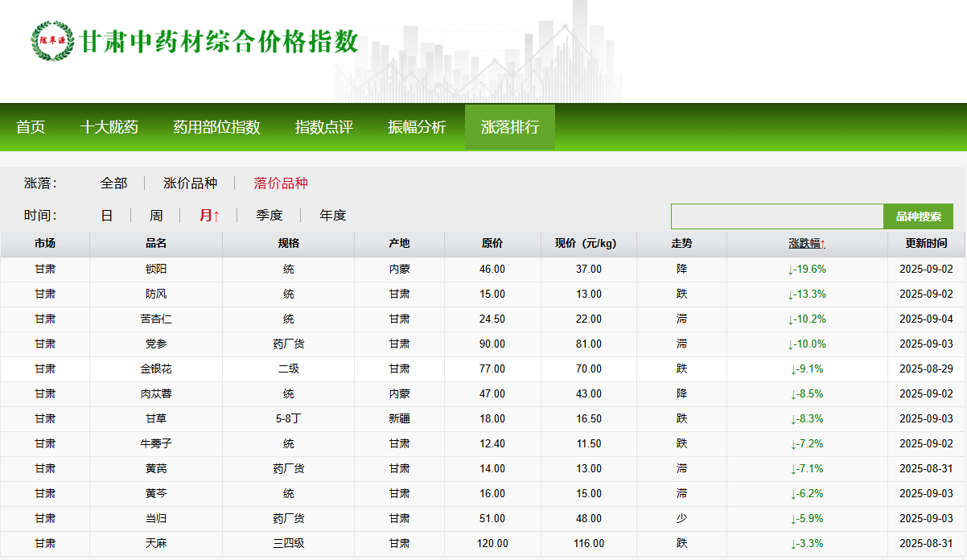Select 季度 quarterly time range

click(x=270, y=216)
